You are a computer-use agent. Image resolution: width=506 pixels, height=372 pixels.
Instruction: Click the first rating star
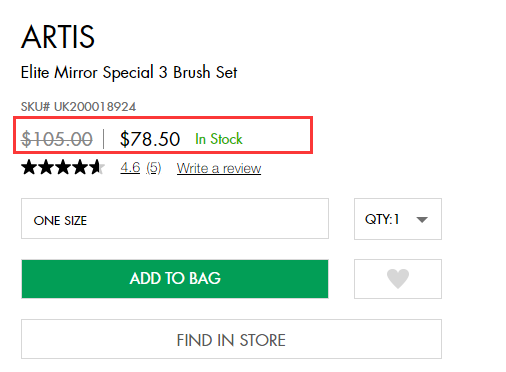pos(29,167)
